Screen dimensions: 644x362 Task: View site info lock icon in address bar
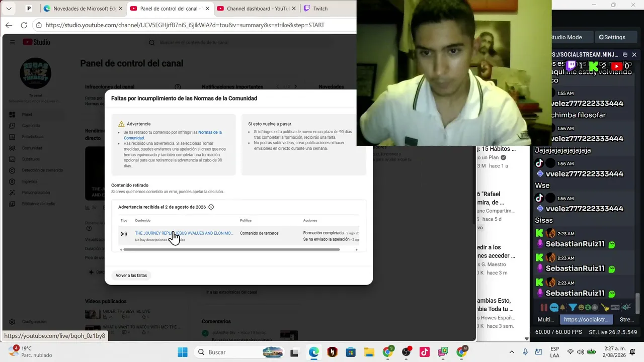pos(39,25)
